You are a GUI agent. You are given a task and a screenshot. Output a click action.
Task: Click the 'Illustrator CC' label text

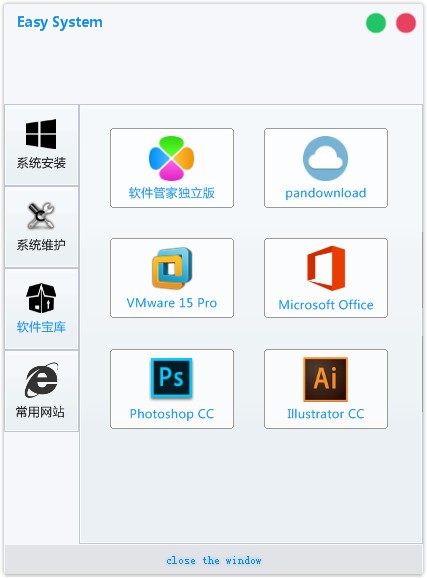(x=326, y=414)
